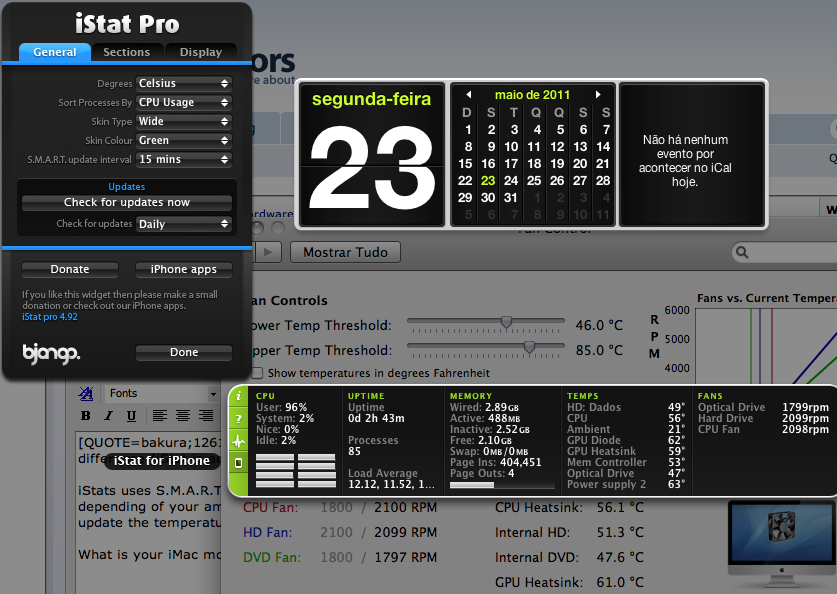
Task: Align text left in the forum editor
Action: click(x=160, y=416)
